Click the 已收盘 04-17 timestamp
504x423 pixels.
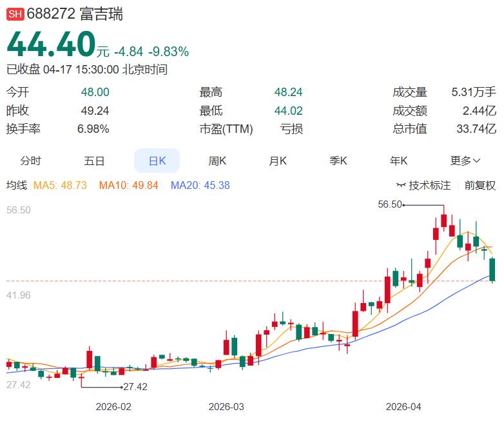[87, 70]
